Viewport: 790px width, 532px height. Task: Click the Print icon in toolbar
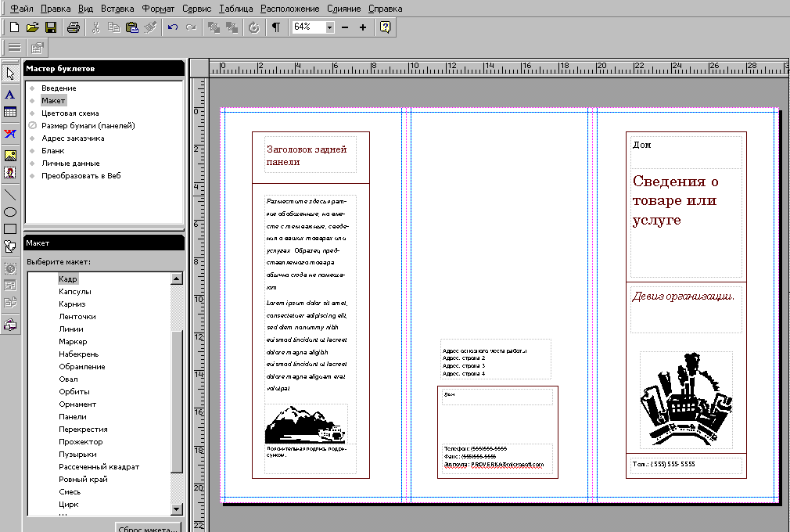coord(73,27)
